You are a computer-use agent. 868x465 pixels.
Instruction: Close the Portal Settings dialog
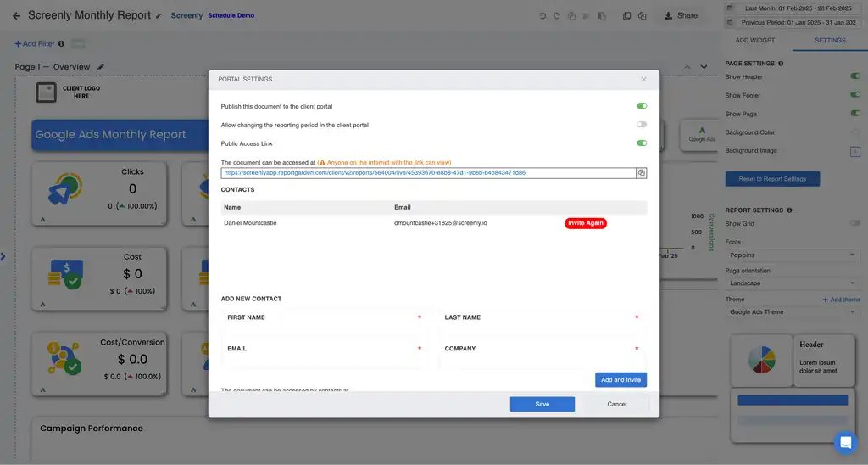coord(644,79)
